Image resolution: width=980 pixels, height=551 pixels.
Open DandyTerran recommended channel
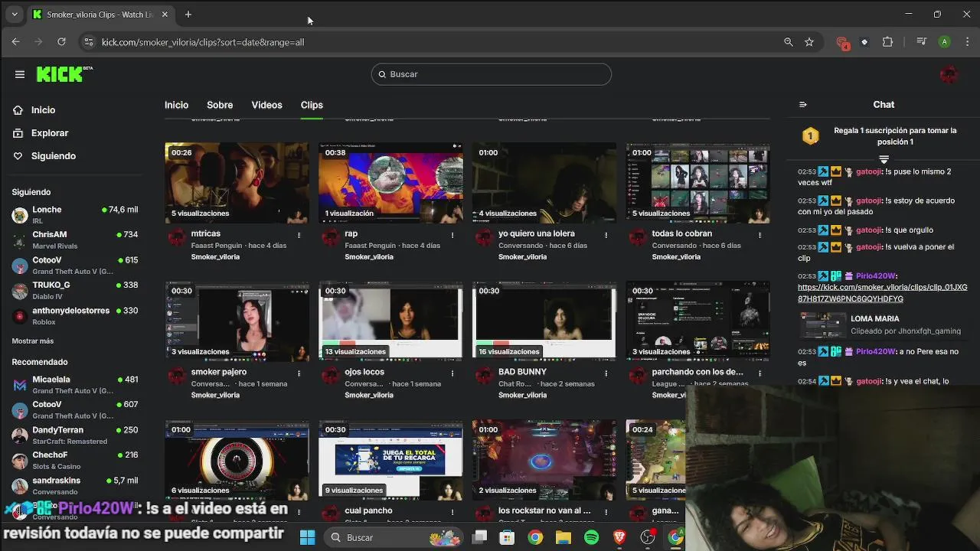tap(74, 435)
